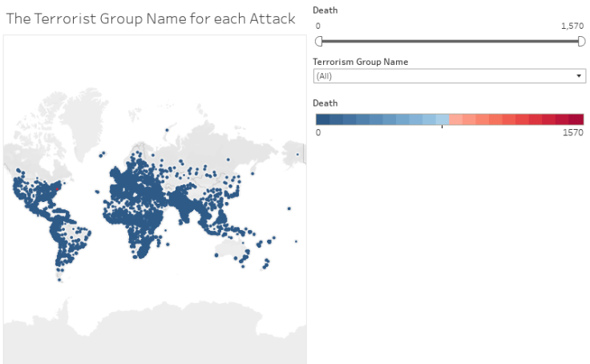Select the darkest blue legend swatch

coord(322,119)
